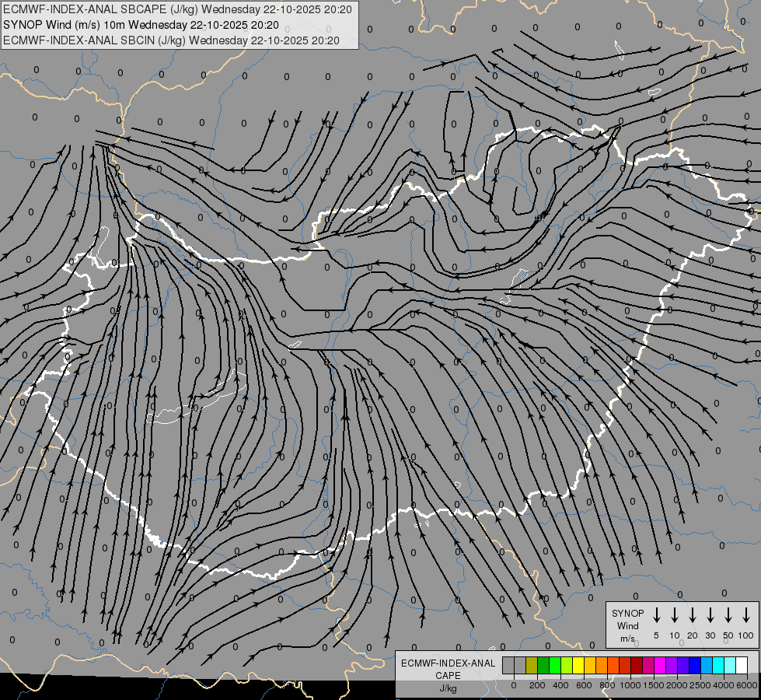Viewport: 761px width, 700px height.
Task: Select the 100 m/s wind arrow in legend
Action: [x=746, y=615]
